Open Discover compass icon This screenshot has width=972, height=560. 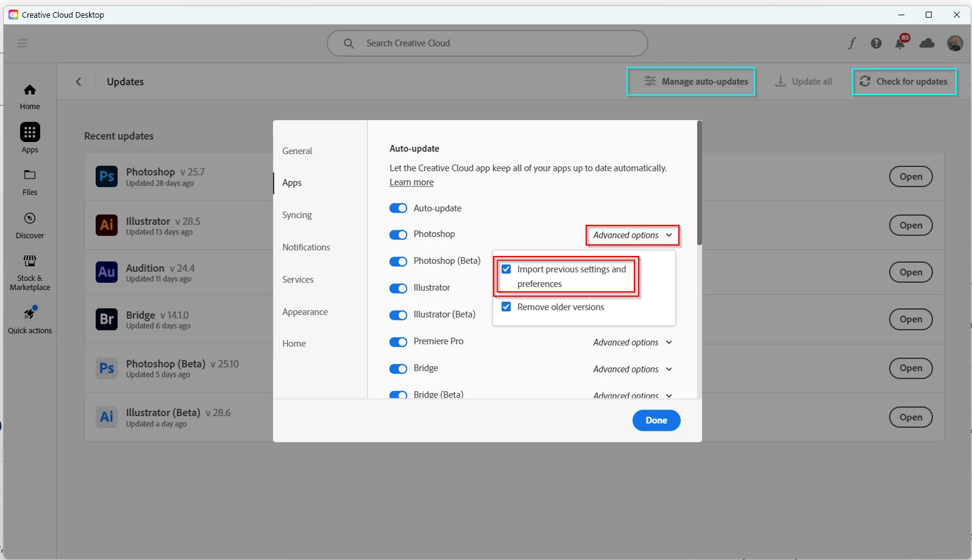pyautogui.click(x=30, y=218)
